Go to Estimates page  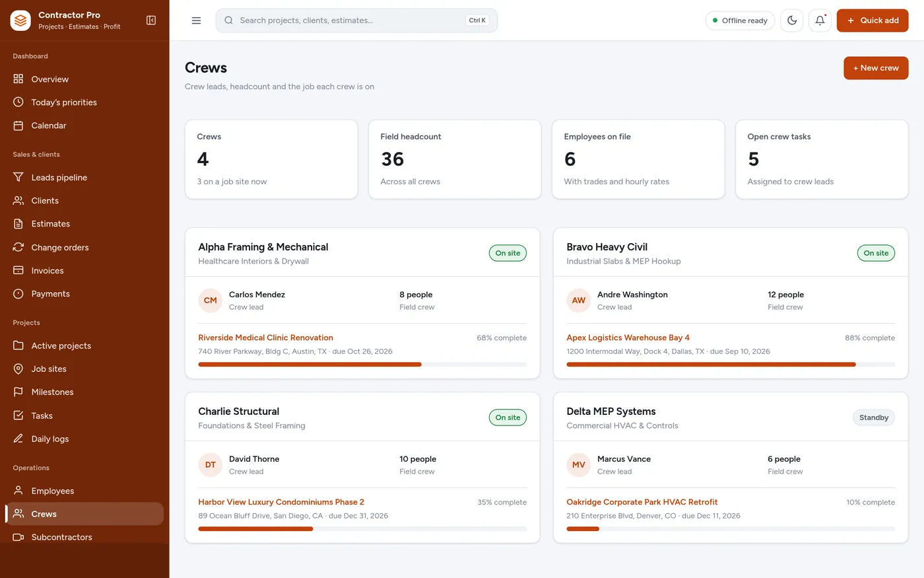click(84, 224)
